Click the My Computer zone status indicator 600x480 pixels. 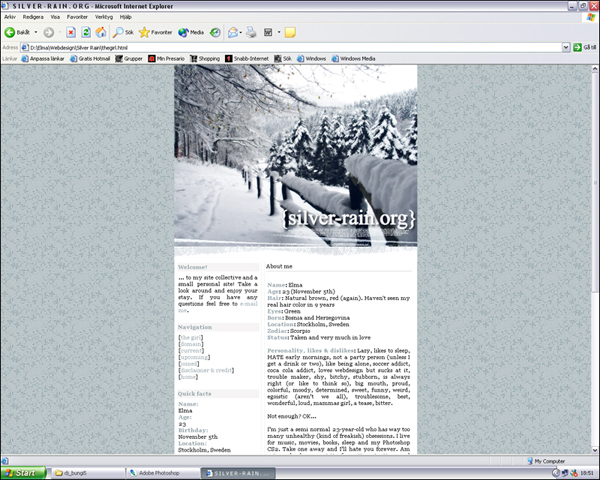(546, 461)
